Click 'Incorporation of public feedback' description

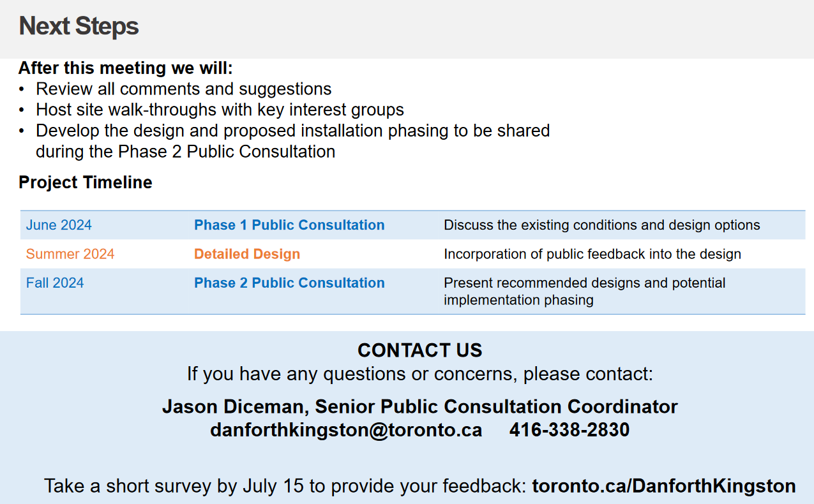click(592, 254)
